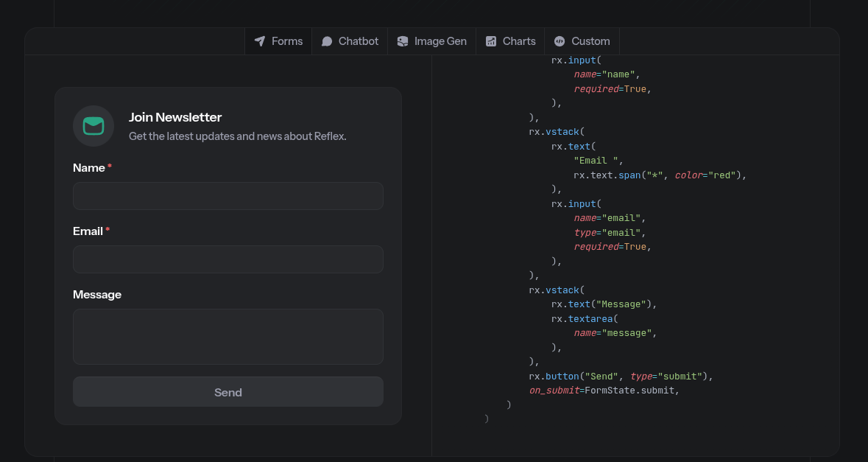
Task: Click the chat bubble icon on Chatbot
Action: coord(327,41)
